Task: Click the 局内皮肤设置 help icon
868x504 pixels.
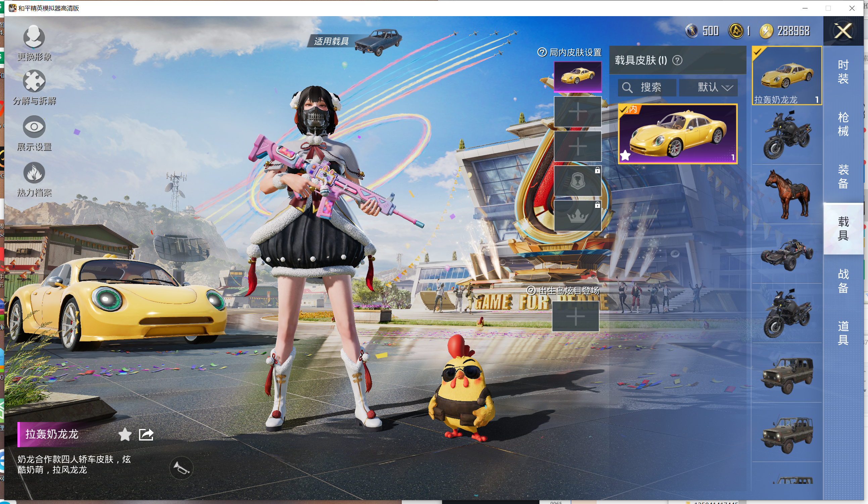Action: [x=542, y=52]
